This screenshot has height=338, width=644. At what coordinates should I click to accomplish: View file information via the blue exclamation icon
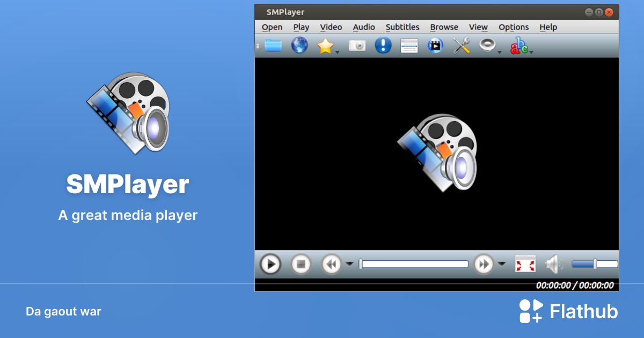383,46
